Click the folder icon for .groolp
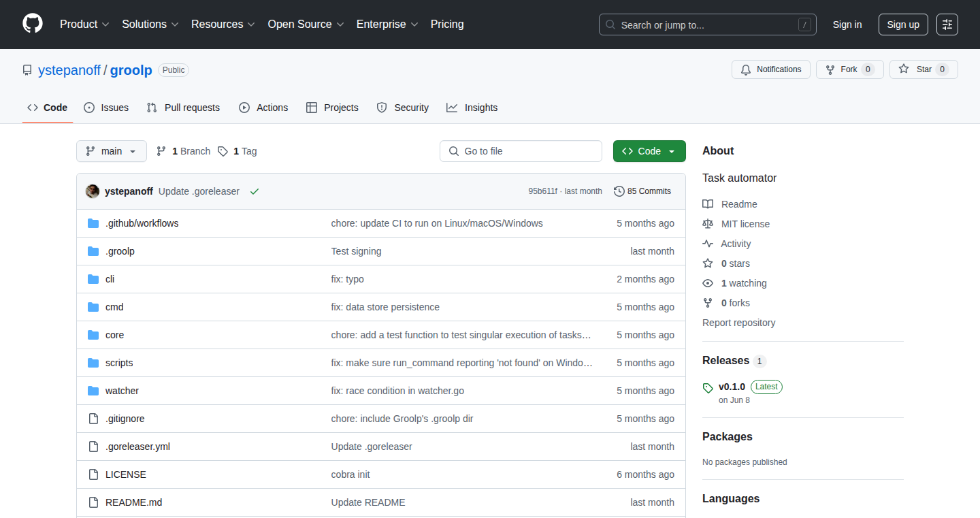The width and height of the screenshot is (980, 518). (x=93, y=251)
